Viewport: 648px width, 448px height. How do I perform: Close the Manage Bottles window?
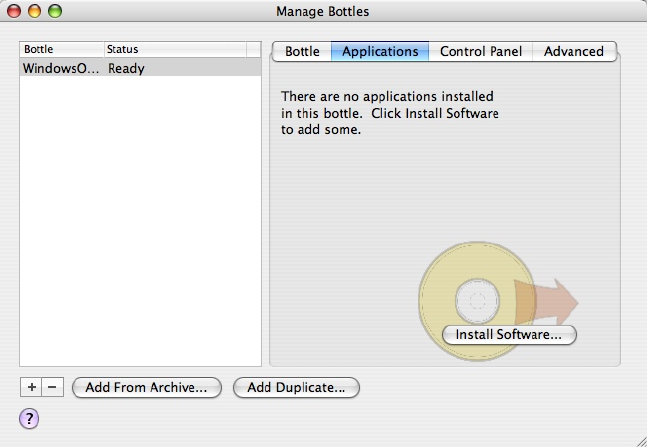(x=14, y=11)
